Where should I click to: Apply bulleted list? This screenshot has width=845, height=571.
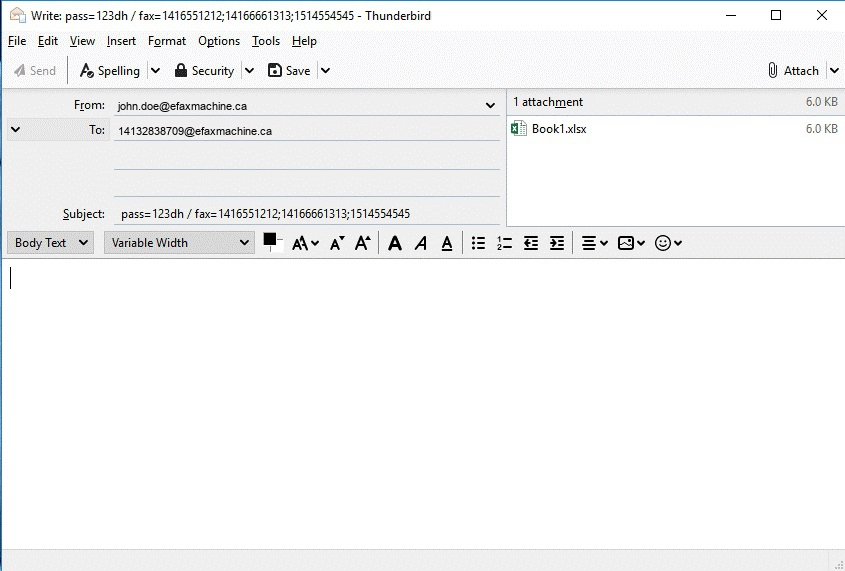(x=478, y=243)
